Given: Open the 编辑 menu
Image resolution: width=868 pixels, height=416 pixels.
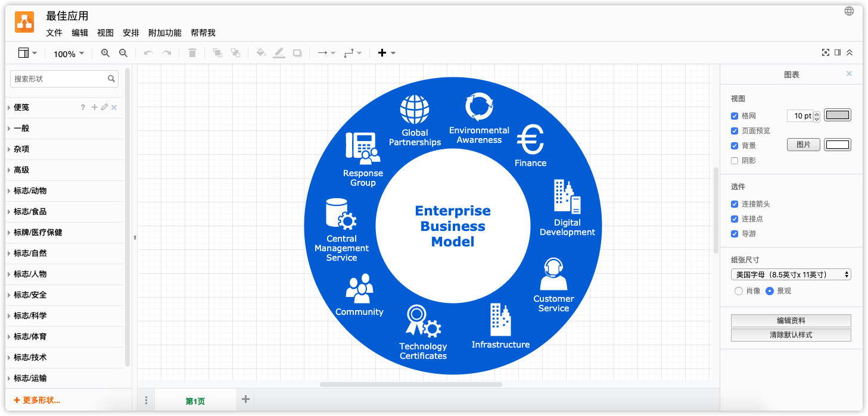Looking at the screenshot, I should (80, 33).
